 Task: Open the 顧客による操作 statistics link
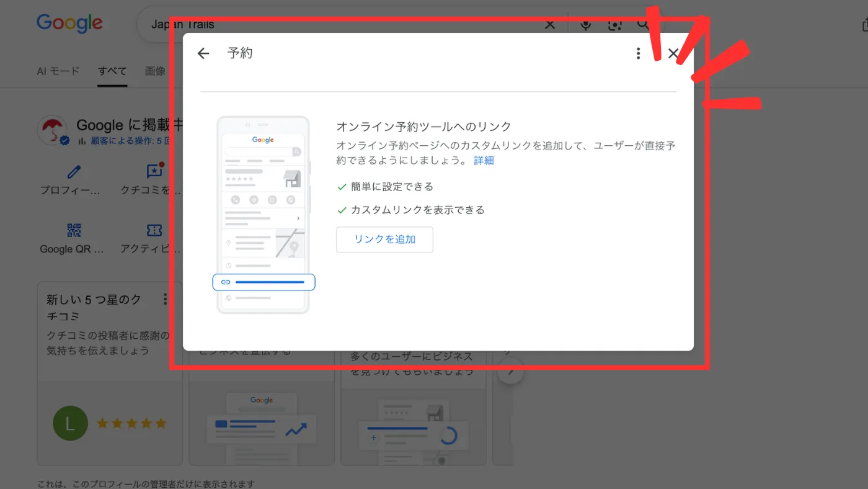click(130, 141)
